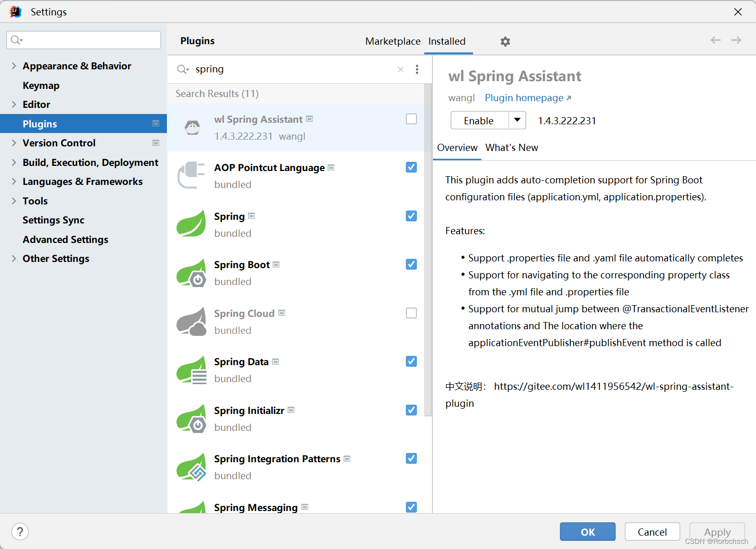Screen dimensions: 756x549
Task: Expand the Appearance & Behavior section
Action: point(13,66)
